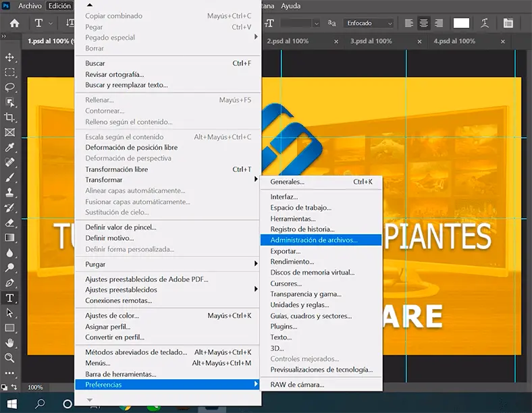The image size is (532, 413).
Task: Switch to the 3.psd document tab
Action: (x=371, y=41)
